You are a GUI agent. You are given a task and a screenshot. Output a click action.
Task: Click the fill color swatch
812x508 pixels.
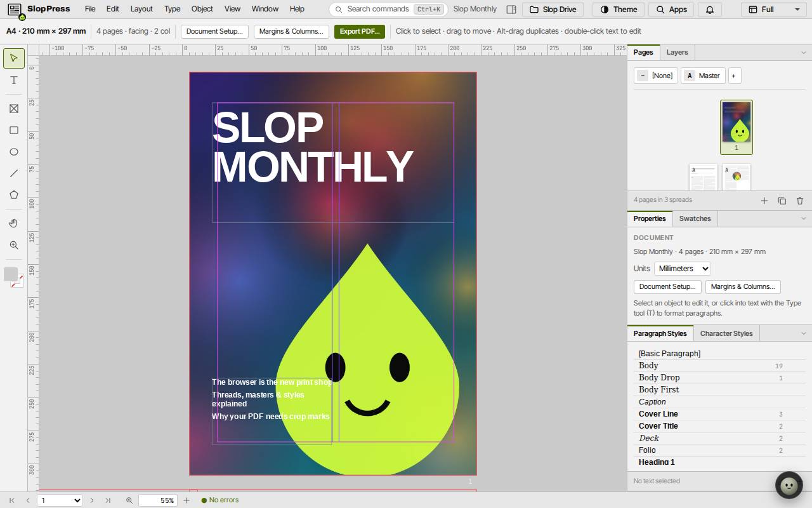pyautogui.click(x=10, y=274)
